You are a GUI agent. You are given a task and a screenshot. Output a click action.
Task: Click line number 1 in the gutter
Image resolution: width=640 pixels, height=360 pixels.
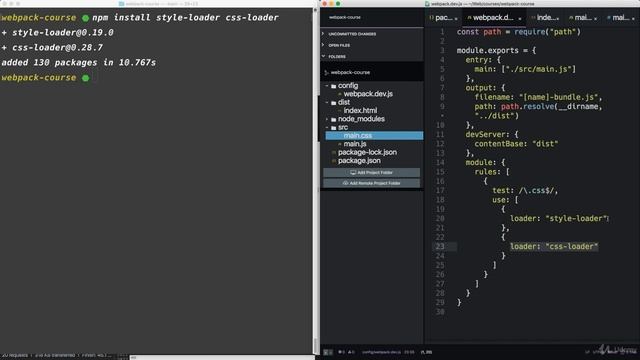(x=442, y=32)
